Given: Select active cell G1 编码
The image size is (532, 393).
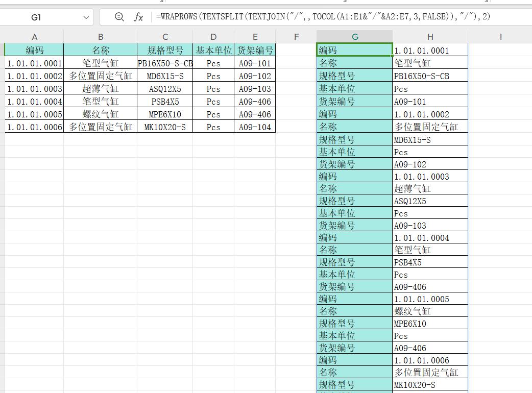Looking at the screenshot, I should click(354, 50).
